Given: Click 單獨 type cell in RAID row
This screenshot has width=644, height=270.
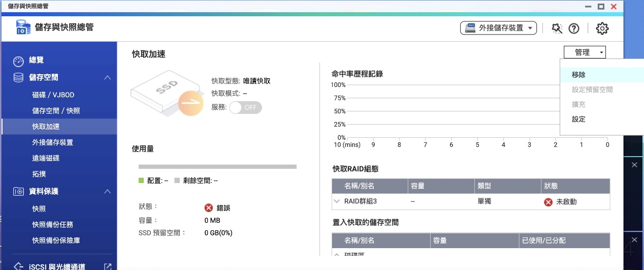Looking at the screenshot, I should click(485, 201).
